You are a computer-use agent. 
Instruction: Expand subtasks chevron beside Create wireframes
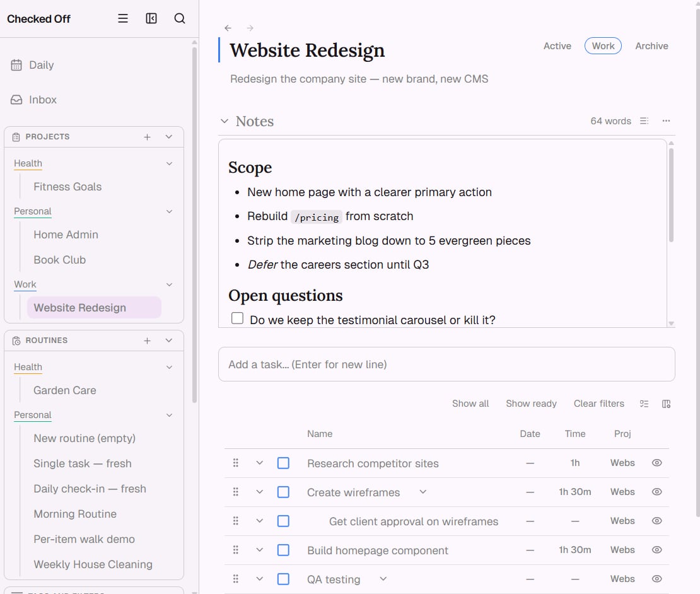pos(423,492)
